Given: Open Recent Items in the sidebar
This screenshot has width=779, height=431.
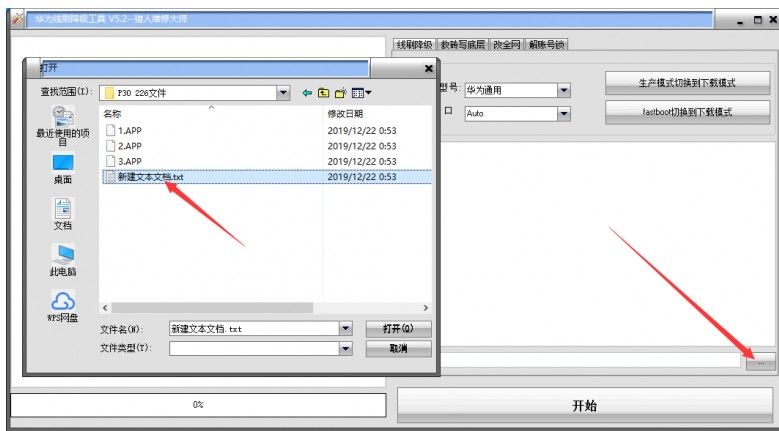Looking at the screenshot, I should (x=63, y=126).
